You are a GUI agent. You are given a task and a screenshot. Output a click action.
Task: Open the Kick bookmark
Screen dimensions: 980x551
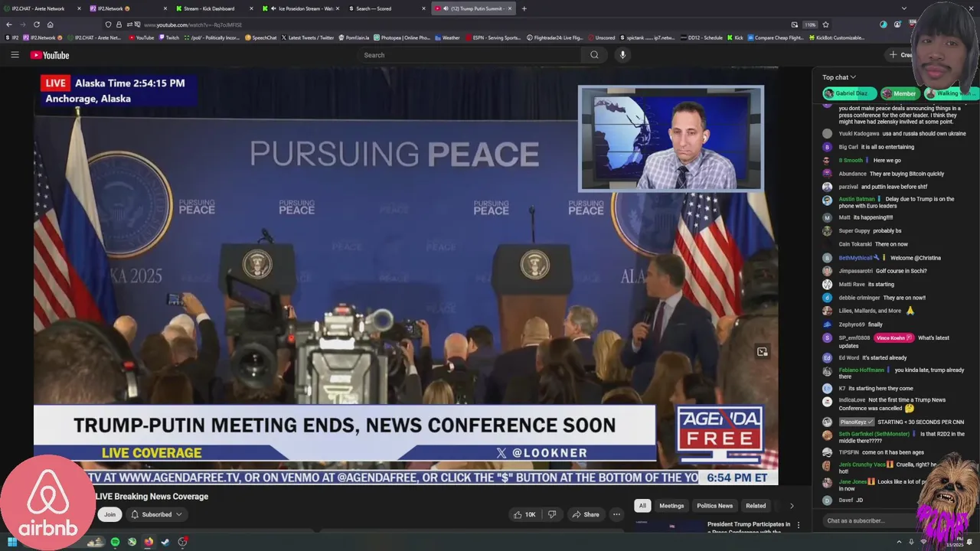pyautogui.click(x=735, y=37)
